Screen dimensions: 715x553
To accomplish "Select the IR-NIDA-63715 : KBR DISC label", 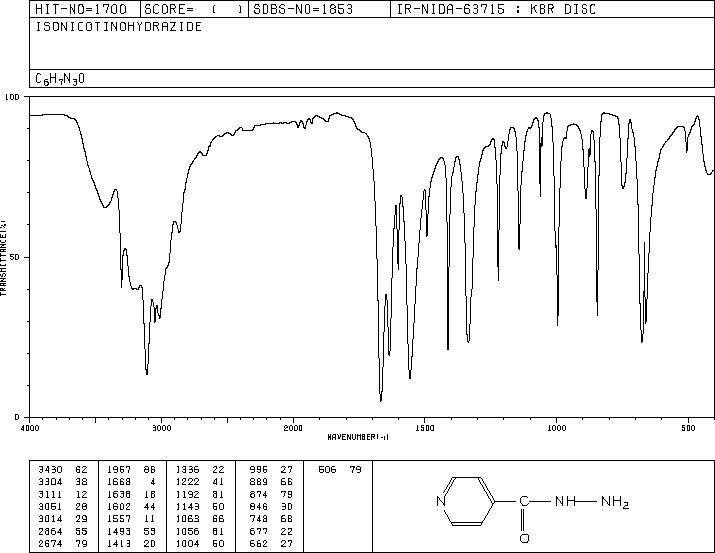I will pyautogui.click(x=497, y=10).
